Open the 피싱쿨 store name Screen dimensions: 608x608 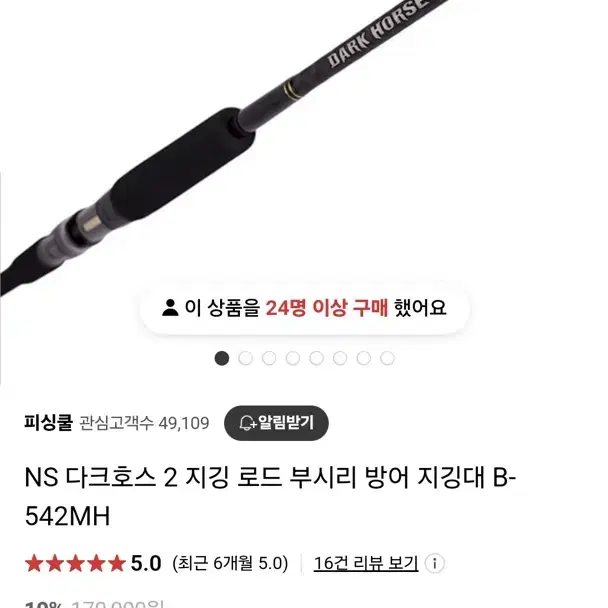48,423
